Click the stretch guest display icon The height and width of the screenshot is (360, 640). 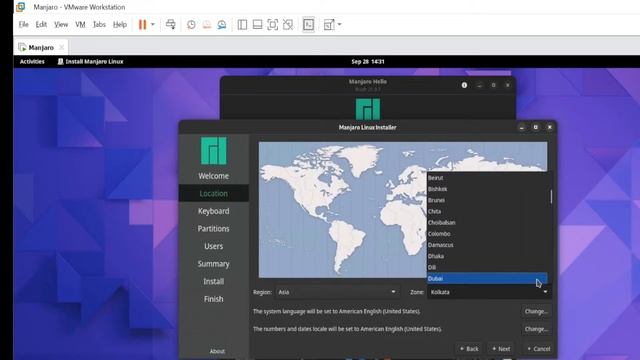[x=329, y=25]
